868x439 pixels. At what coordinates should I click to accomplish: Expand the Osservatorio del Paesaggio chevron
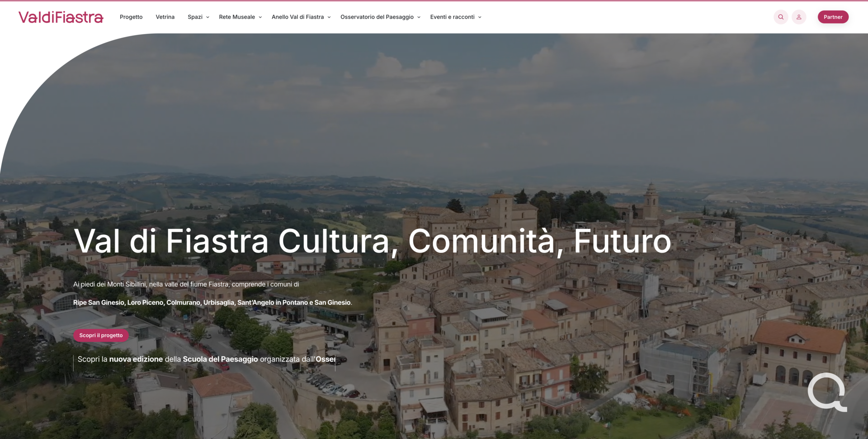[x=419, y=17]
